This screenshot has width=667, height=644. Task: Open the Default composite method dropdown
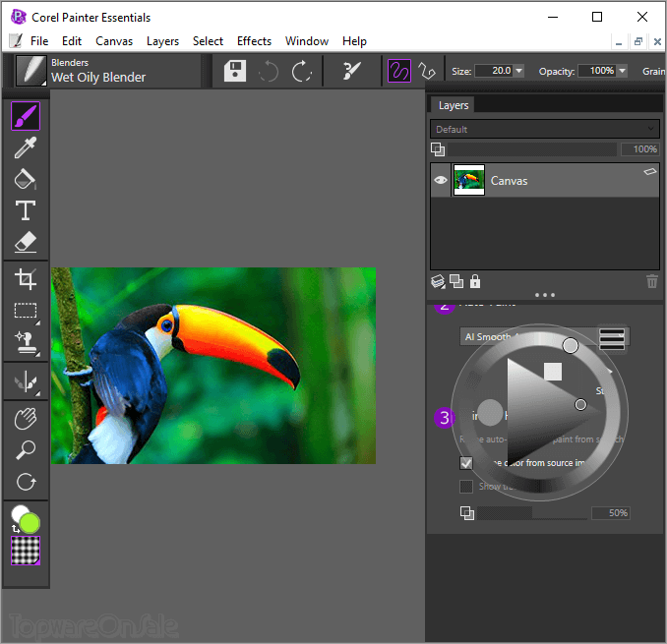coord(545,129)
